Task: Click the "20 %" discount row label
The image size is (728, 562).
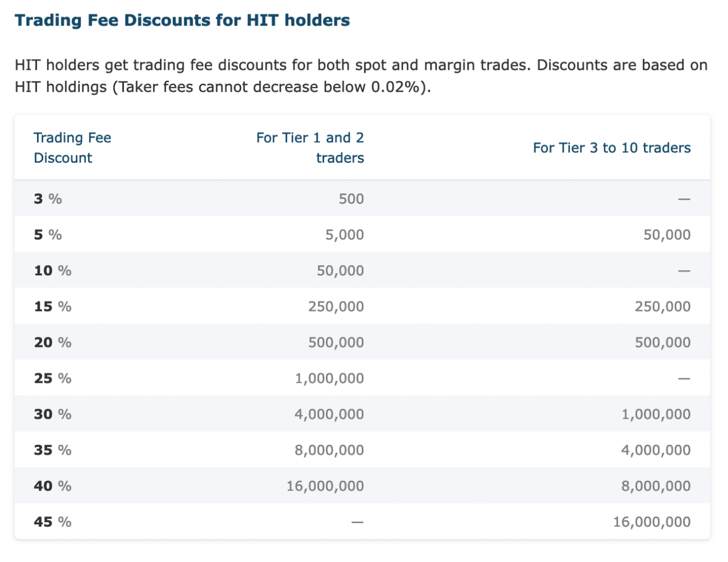Action: click(52, 342)
